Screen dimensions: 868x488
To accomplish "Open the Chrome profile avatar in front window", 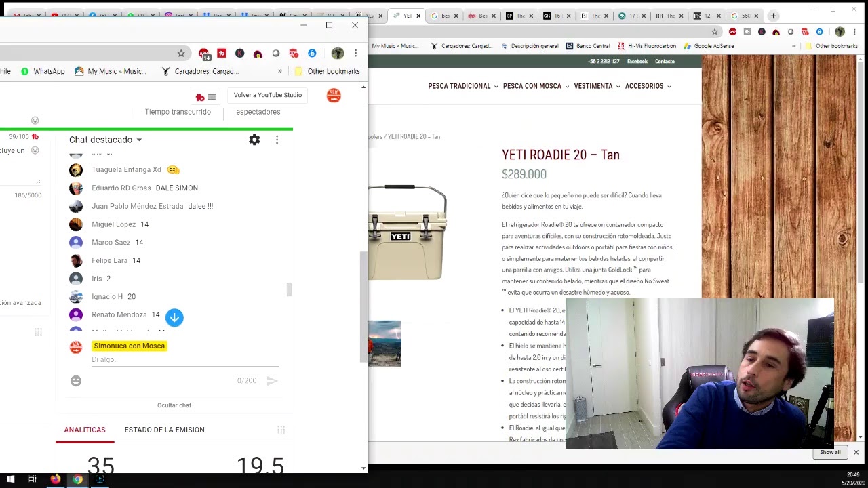I will 337,54.
